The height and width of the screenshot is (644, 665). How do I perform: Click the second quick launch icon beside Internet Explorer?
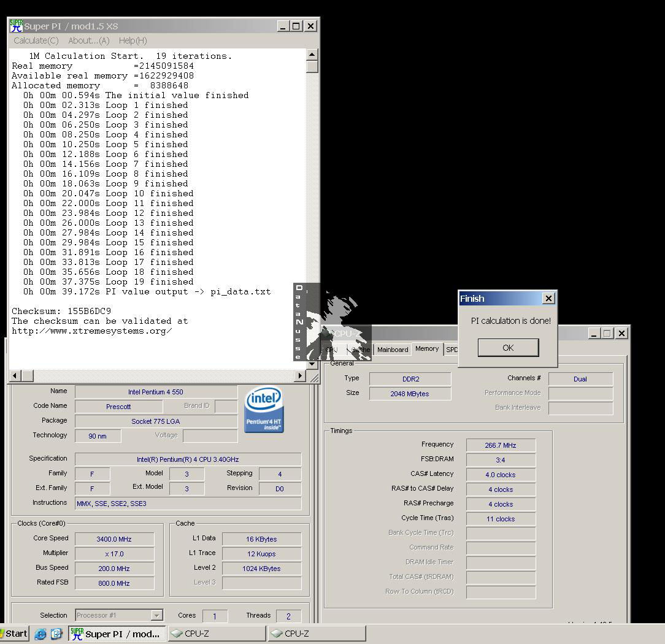[56, 634]
